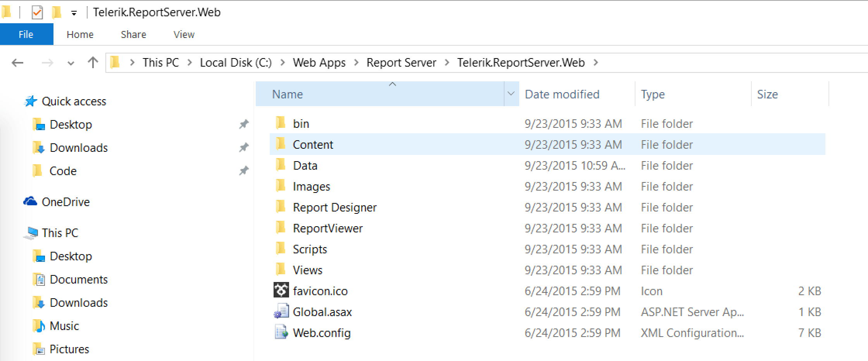Image resolution: width=868 pixels, height=361 pixels.
Task: Click the folder icon in address bar
Action: (x=115, y=62)
